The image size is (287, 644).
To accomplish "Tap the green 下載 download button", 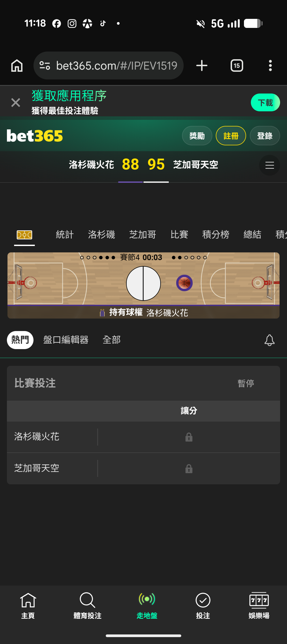I will click(265, 103).
